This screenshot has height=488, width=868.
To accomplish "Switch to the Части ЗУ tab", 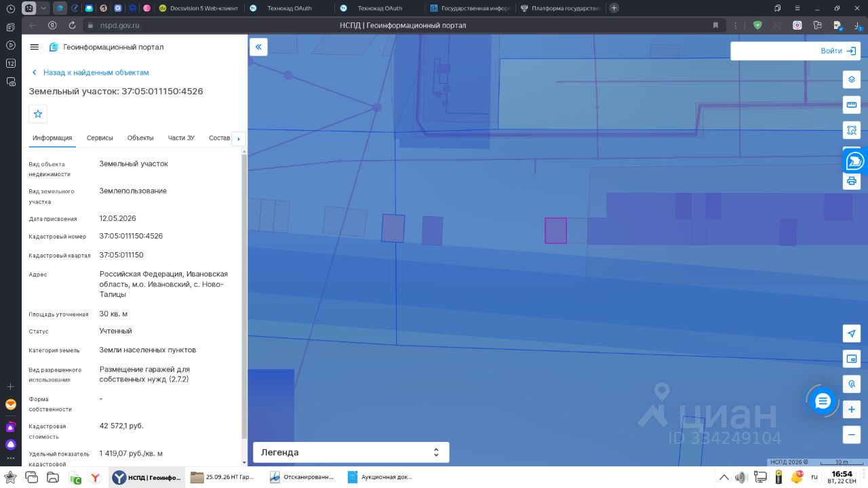I will [181, 138].
